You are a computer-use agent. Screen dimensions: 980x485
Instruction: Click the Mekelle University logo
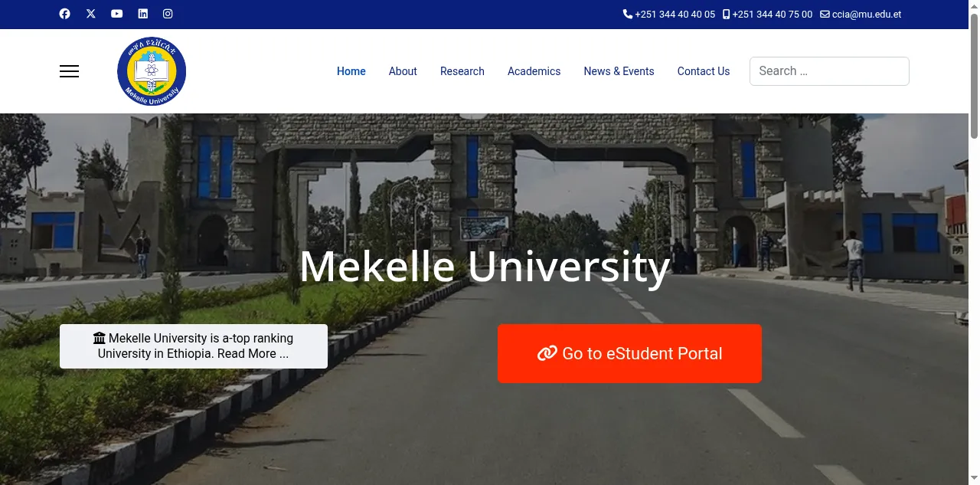[x=152, y=71]
